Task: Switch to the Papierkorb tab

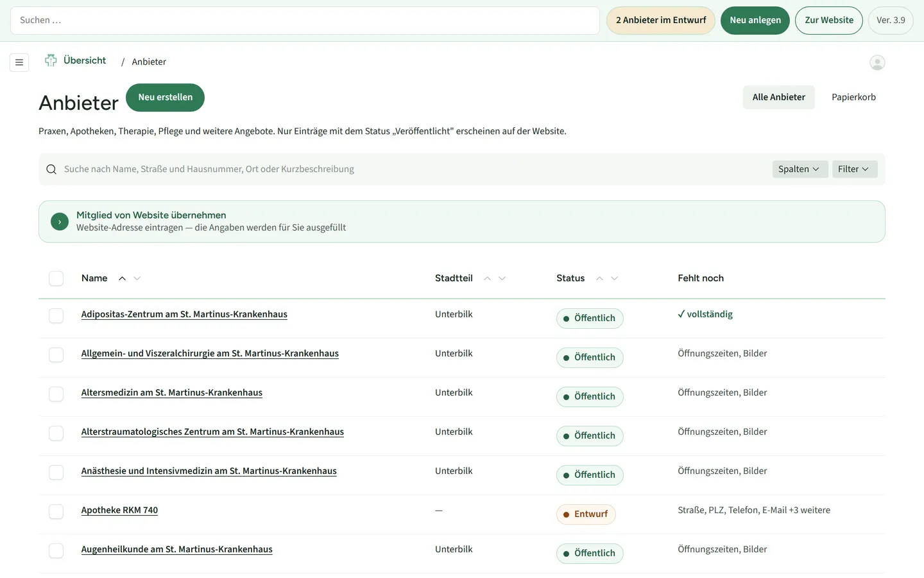Action: click(853, 97)
